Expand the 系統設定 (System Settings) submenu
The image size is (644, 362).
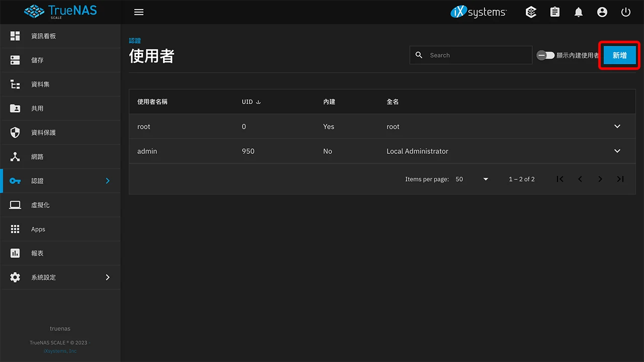[x=43, y=277]
